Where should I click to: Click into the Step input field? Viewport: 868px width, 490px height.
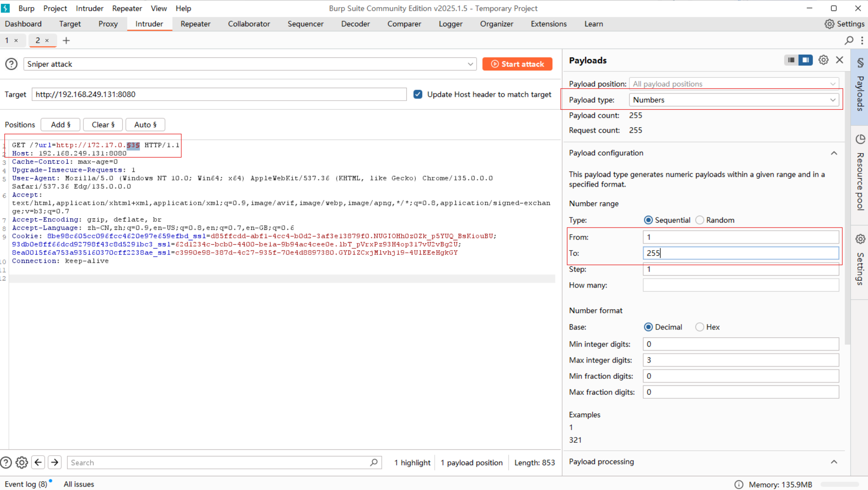[x=740, y=269]
